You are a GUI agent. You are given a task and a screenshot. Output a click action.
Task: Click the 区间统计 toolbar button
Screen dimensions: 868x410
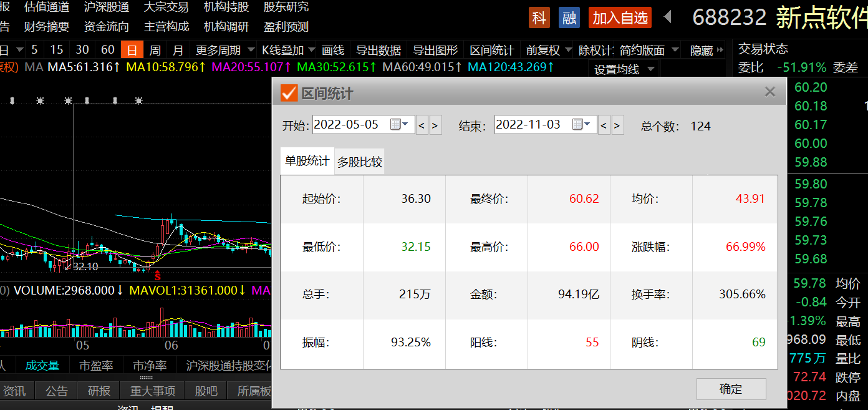click(492, 50)
